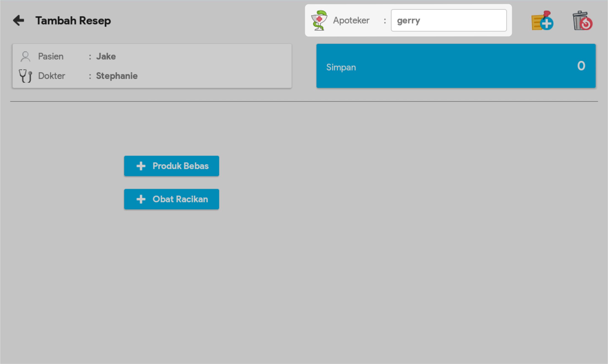Click the Tambah Resep page title
Viewport: 608px width, 364px height.
tap(73, 21)
